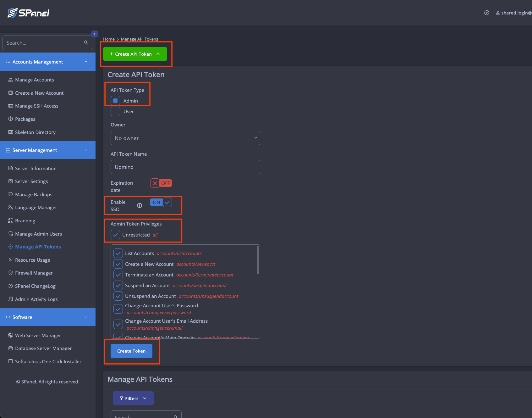This screenshot has height=418, width=532.
Task: Go to Server Settings
Action: pos(31,181)
